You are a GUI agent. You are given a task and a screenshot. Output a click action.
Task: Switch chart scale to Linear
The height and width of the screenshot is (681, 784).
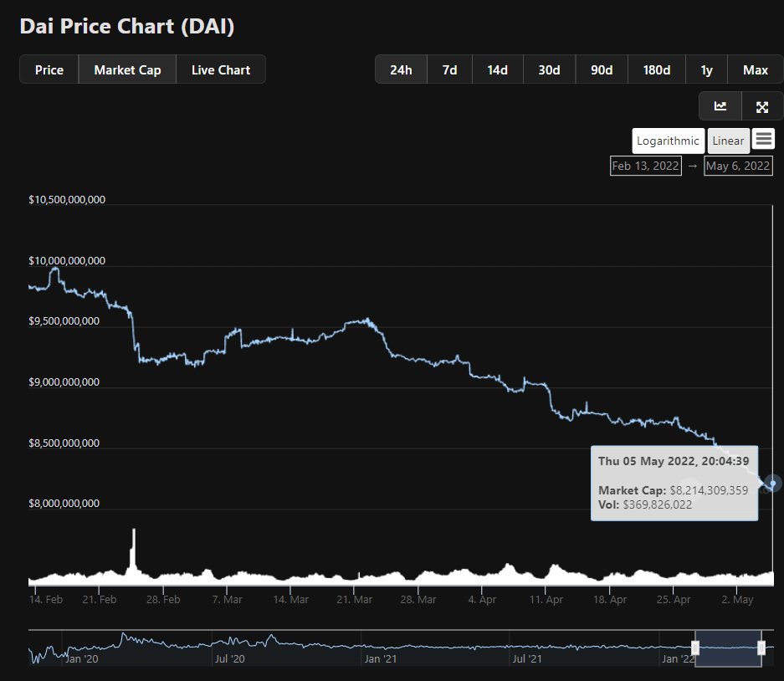click(x=728, y=141)
